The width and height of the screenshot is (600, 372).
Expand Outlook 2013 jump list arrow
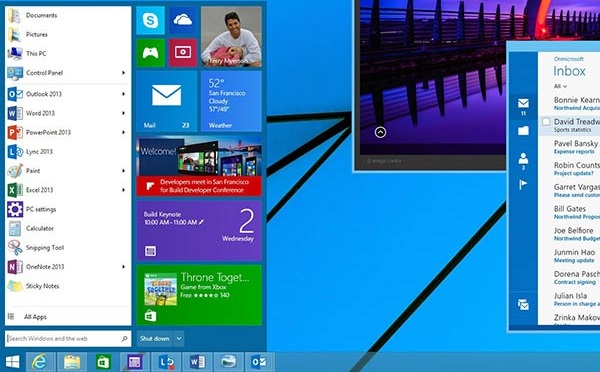(x=123, y=94)
